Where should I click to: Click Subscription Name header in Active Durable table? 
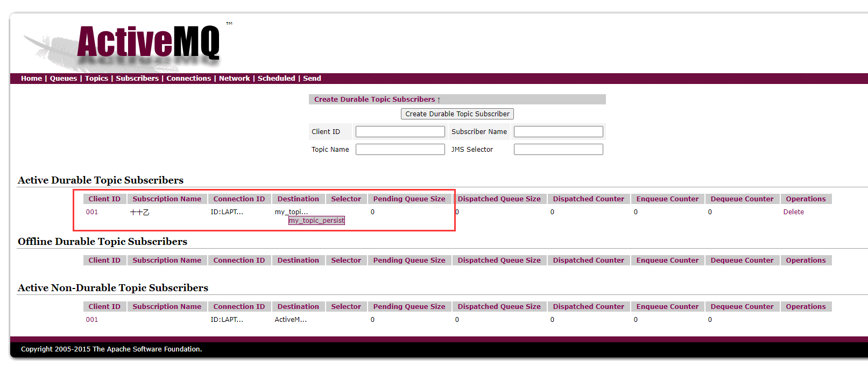[167, 199]
